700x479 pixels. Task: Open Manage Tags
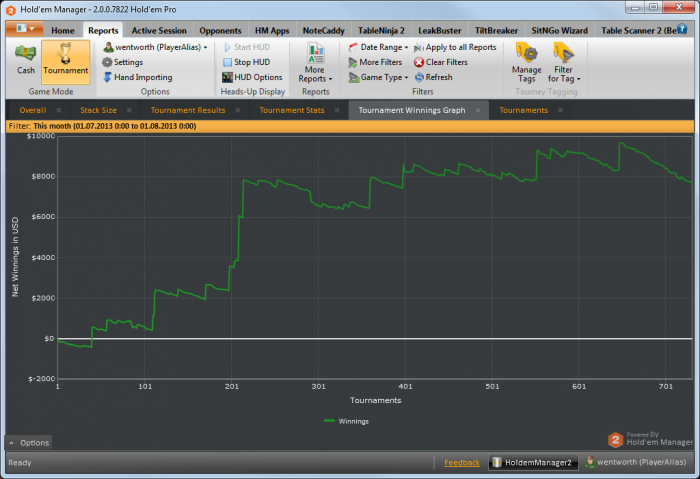click(x=526, y=62)
